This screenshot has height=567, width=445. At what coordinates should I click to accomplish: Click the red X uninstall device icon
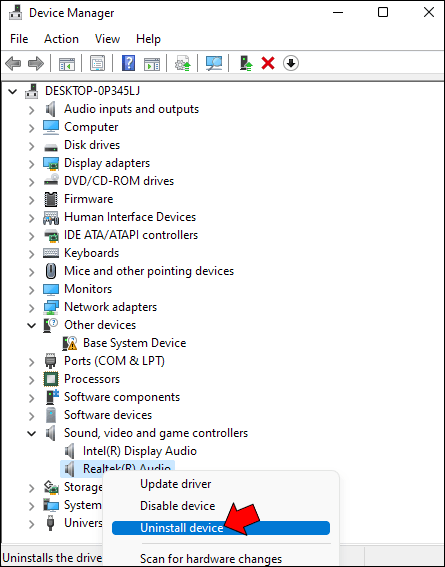pyautogui.click(x=268, y=64)
